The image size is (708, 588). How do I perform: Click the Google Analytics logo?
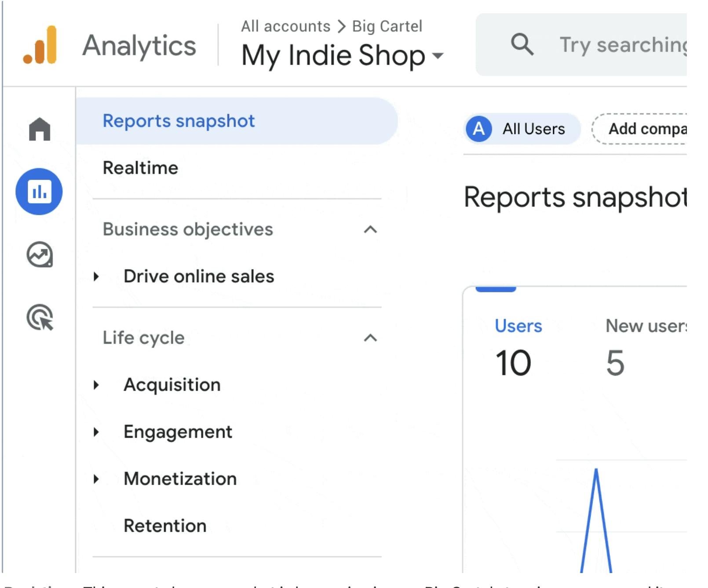[40, 45]
